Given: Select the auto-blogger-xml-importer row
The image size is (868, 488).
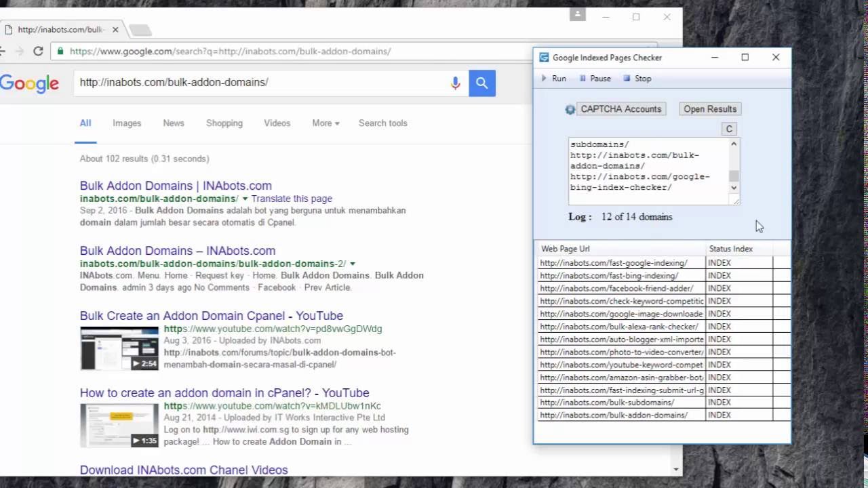Looking at the screenshot, I should (664, 339).
